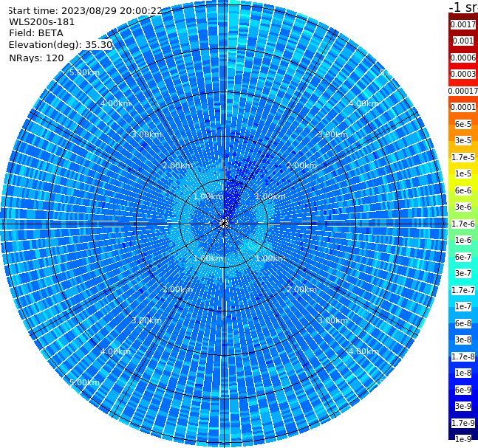Click the 1.7e-6 colorbar label
Image resolution: width=478 pixels, height=448 pixels.
(x=462, y=224)
